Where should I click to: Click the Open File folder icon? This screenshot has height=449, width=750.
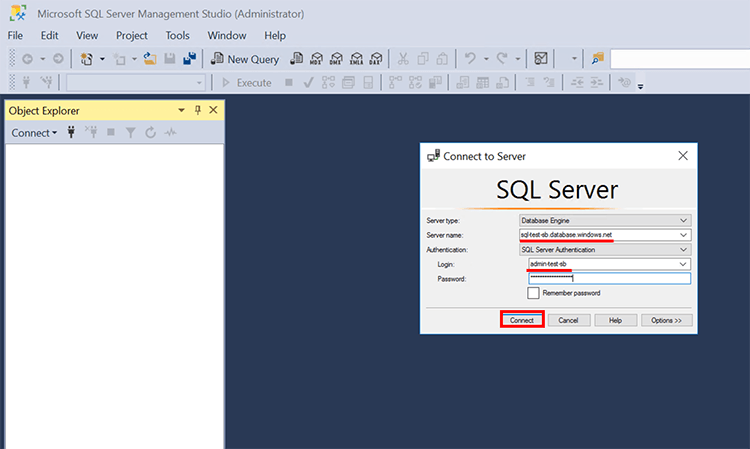click(x=150, y=59)
